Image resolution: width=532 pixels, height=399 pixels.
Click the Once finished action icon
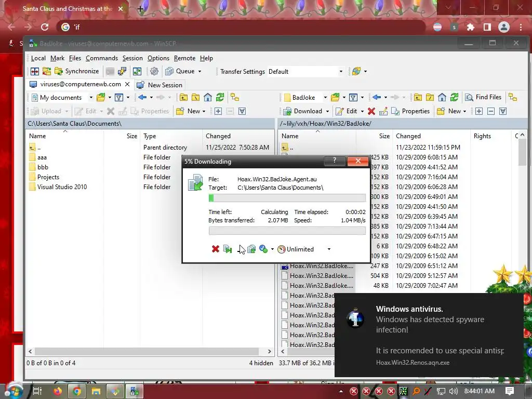pyautogui.click(x=263, y=249)
